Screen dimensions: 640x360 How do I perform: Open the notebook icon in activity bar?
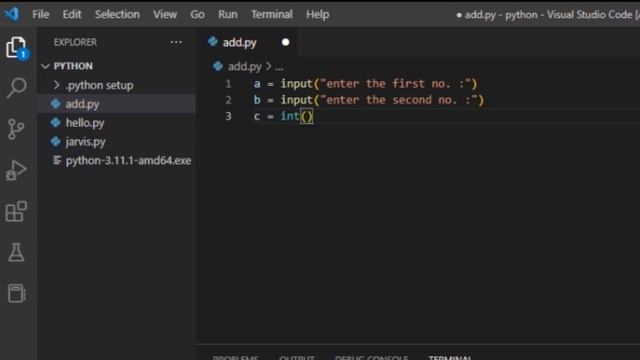point(16,293)
